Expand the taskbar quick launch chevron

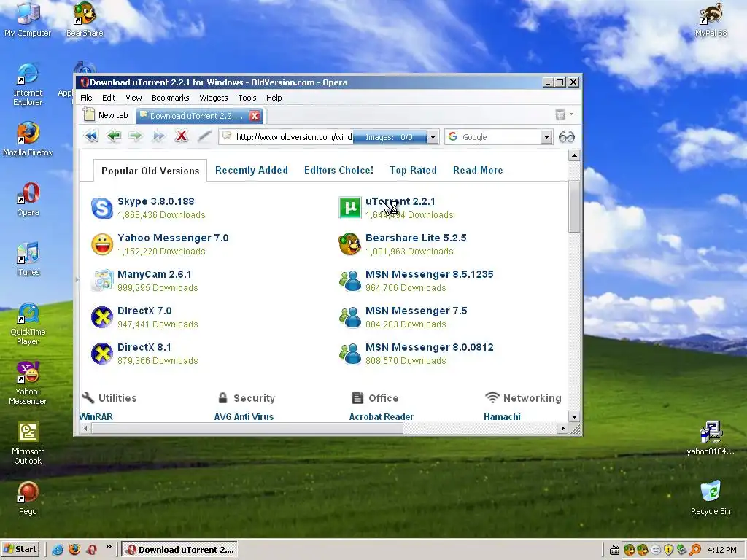(x=108, y=547)
